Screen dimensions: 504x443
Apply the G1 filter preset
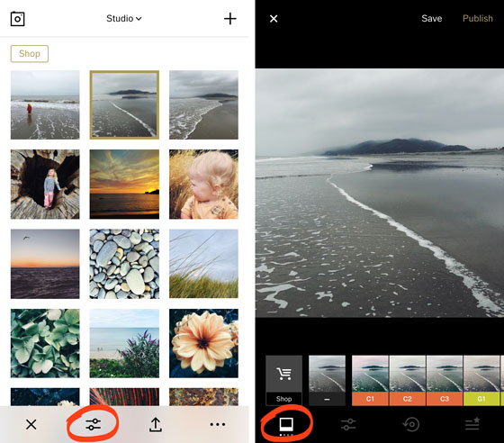click(481, 380)
